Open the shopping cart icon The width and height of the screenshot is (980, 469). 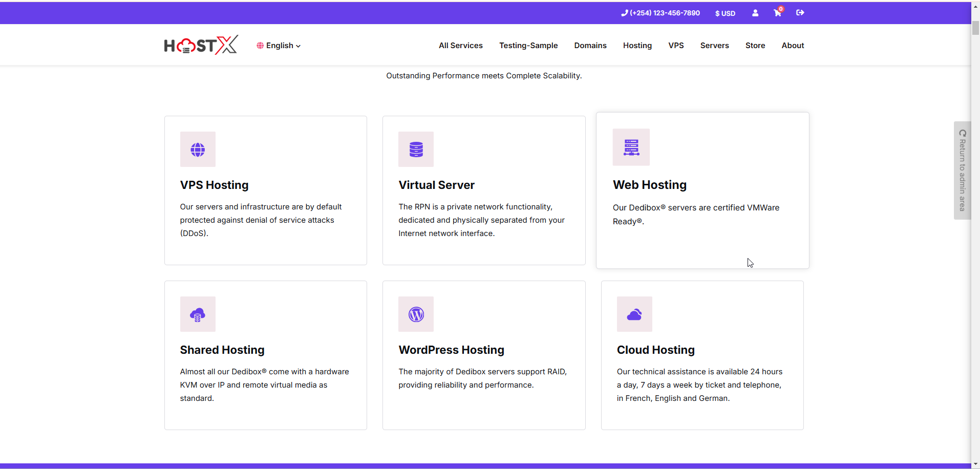pyautogui.click(x=777, y=13)
